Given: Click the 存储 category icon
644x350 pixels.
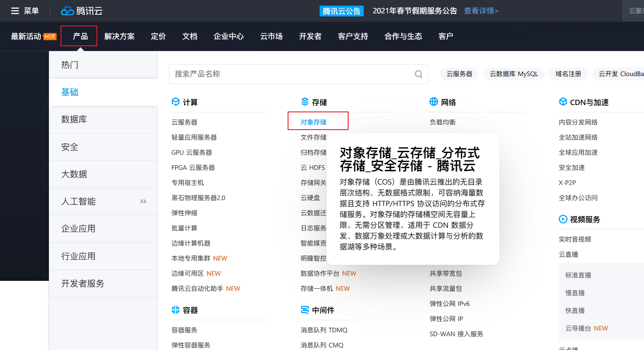Looking at the screenshot, I should click(x=304, y=102).
